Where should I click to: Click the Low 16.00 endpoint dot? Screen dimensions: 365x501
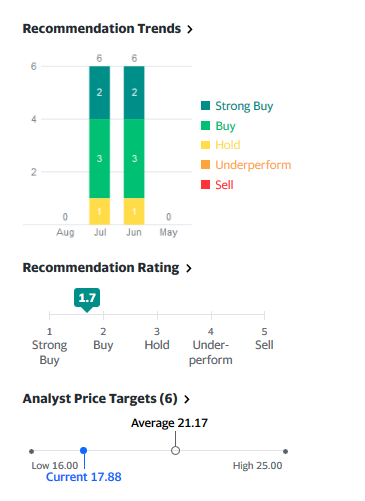31,451
